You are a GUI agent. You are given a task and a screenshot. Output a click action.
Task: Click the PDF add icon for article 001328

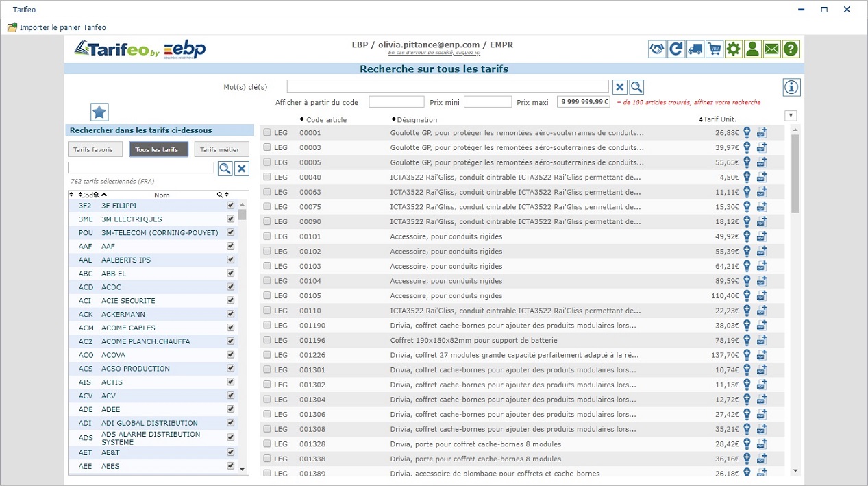(x=762, y=444)
